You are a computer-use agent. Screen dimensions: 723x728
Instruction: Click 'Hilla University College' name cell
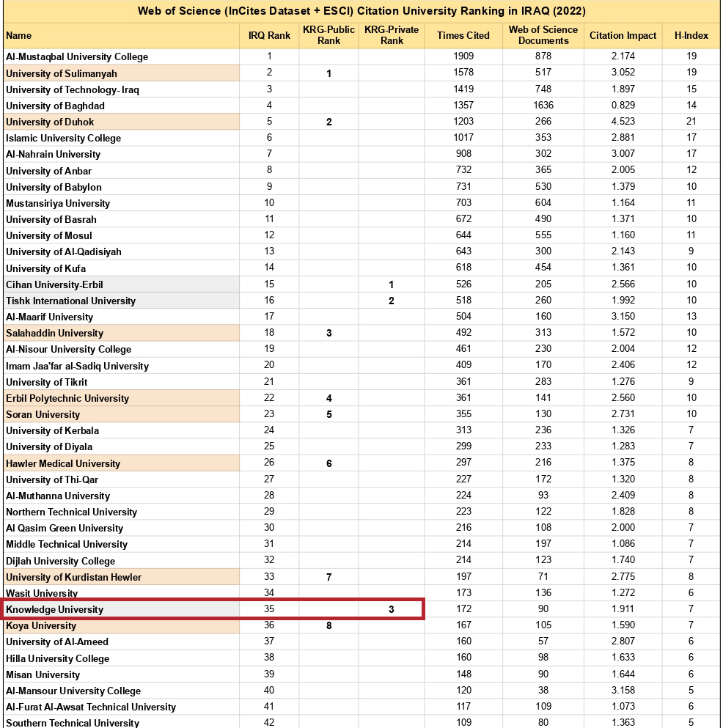click(122, 658)
